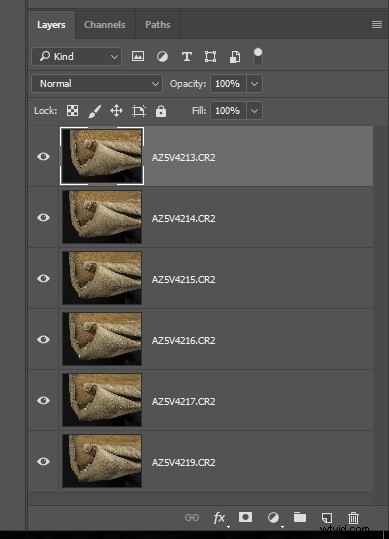This screenshot has height=539, width=389.
Task: Open the Normal blending mode dropdown
Action: [x=97, y=84]
